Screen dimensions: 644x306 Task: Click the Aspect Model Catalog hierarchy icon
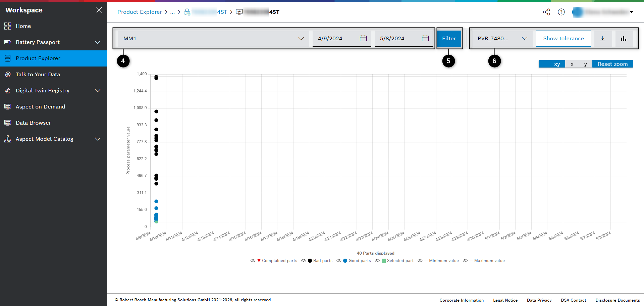pyautogui.click(x=8, y=139)
